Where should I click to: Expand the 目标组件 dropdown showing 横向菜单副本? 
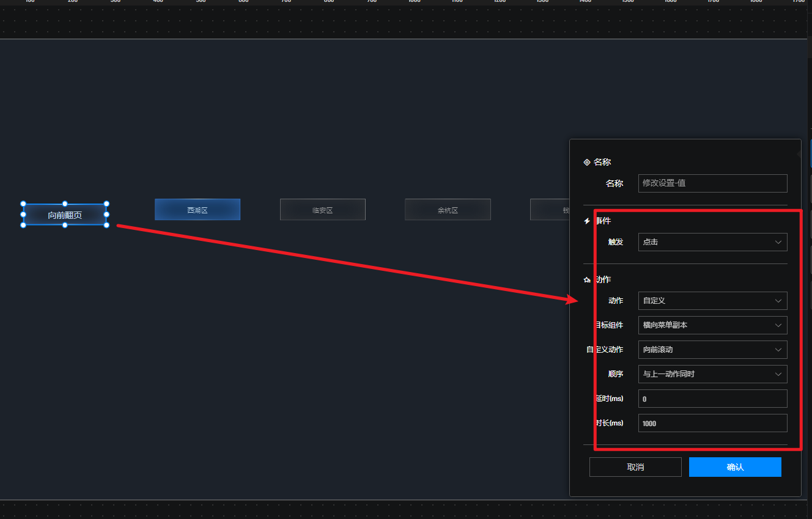(x=712, y=325)
